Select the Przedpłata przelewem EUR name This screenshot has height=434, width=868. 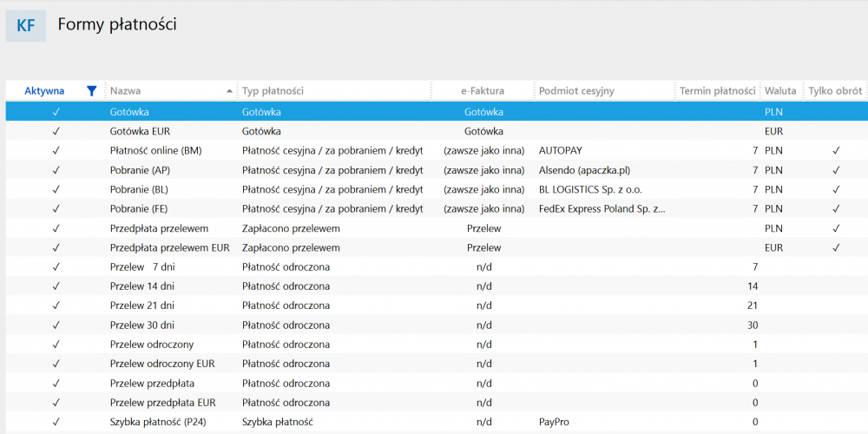click(169, 247)
